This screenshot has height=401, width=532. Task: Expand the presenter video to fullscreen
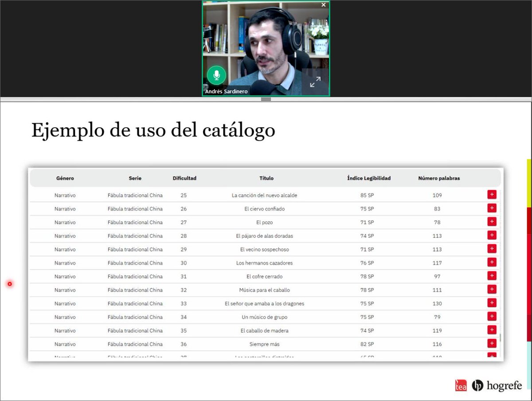[316, 81]
